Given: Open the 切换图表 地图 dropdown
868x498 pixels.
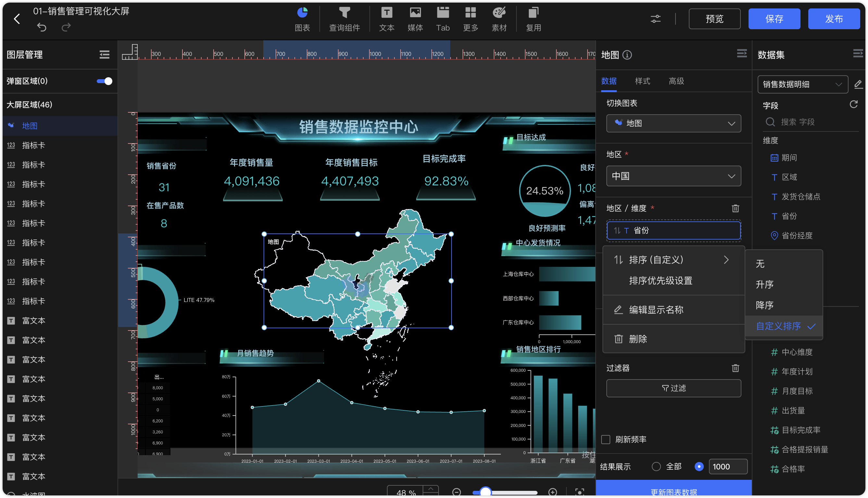Looking at the screenshot, I should click(674, 123).
